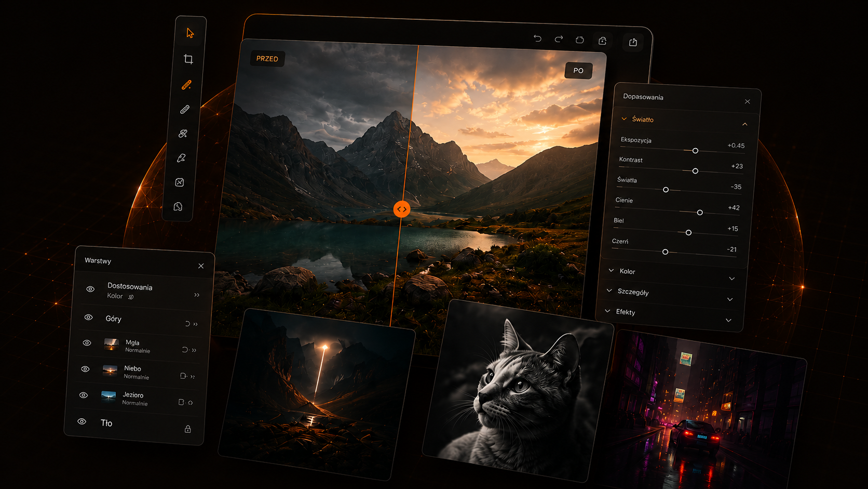Toggle the Niebo layer eye icon
The width and height of the screenshot is (868, 489).
(85, 369)
